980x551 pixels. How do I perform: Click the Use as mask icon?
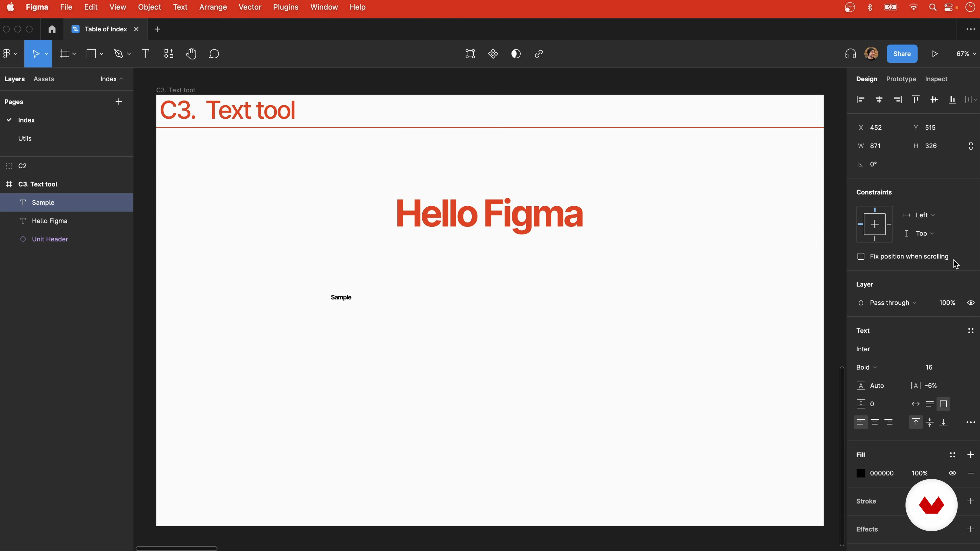[516, 54]
